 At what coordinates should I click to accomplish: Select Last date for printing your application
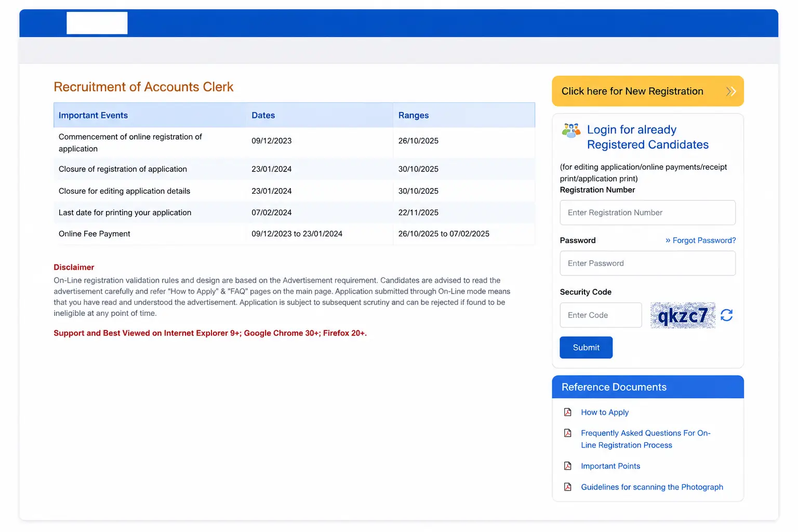(x=125, y=212)
